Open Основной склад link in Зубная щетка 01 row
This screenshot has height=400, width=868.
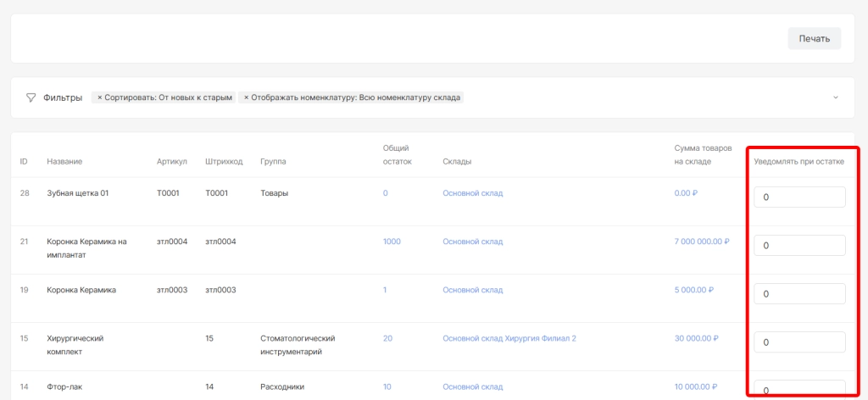(x=472, y=193)
